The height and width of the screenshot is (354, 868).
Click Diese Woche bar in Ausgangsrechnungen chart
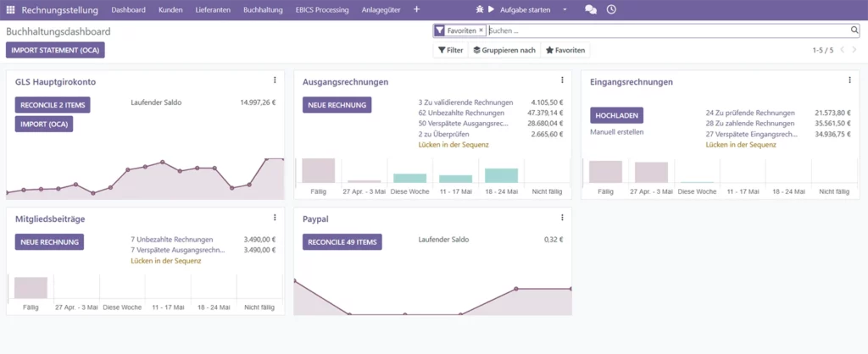click(410, 178)
